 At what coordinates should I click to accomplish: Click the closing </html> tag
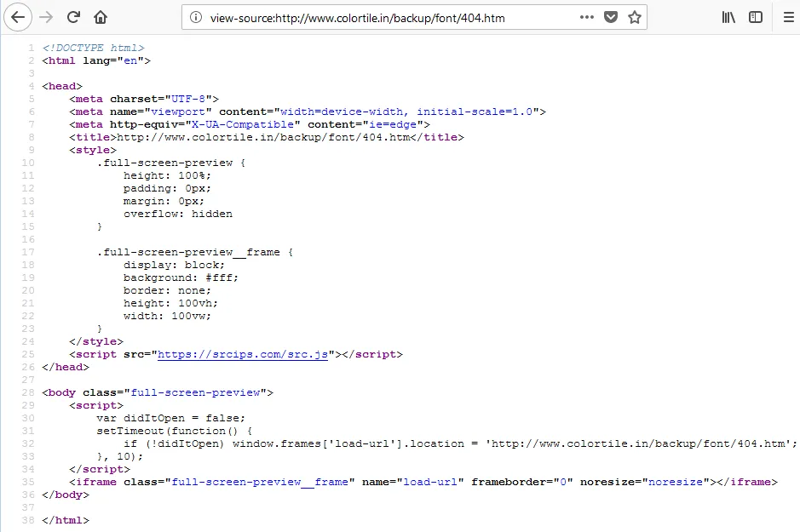(x=66, y=520)
